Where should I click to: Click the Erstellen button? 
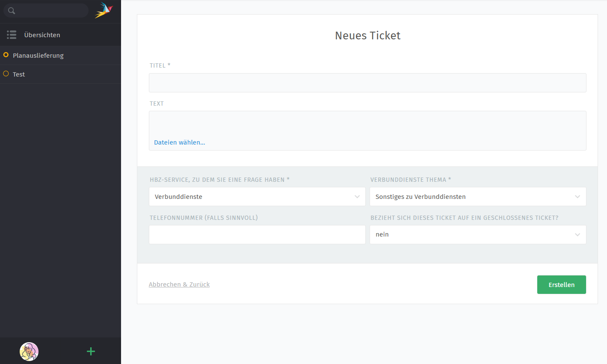561,285
